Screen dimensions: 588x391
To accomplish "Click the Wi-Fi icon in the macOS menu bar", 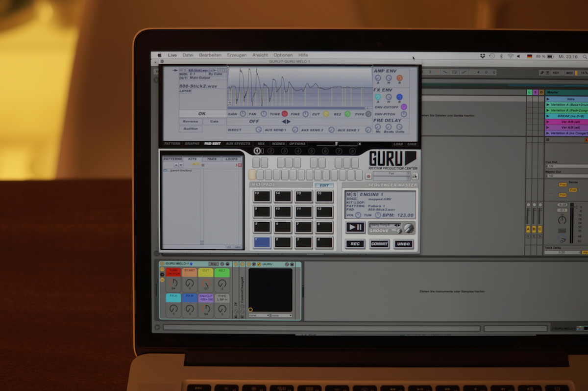I will point(510,56).
